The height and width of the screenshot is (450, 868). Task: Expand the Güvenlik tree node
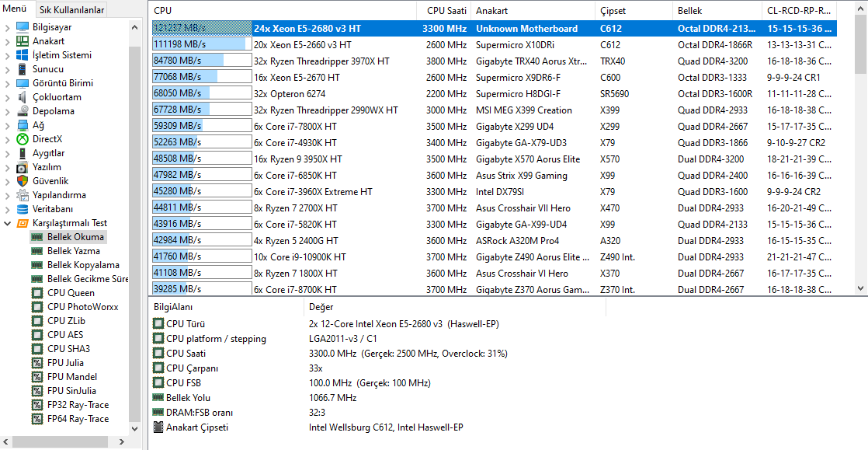tap(7, 180)
